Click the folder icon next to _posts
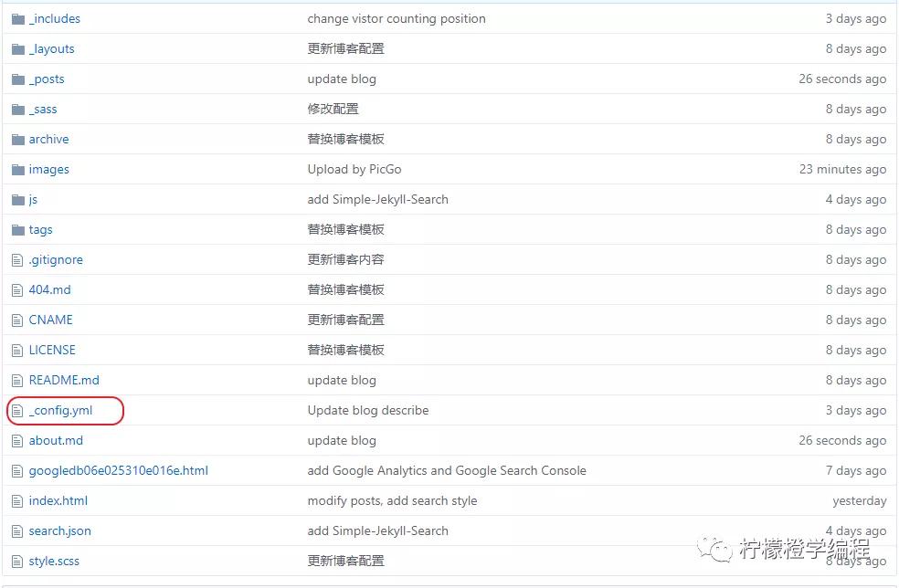Image resolution: width=899 pixels, height=588 pixels. [x=16, y=79]
